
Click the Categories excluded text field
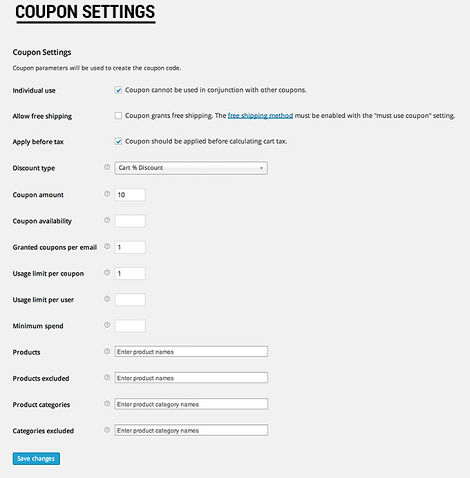click(191, 430)
